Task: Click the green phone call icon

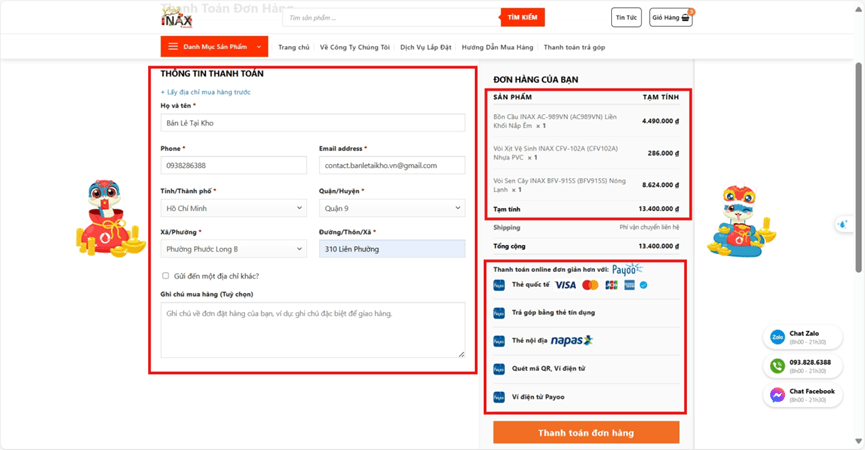Action: (x=776, y=366)
